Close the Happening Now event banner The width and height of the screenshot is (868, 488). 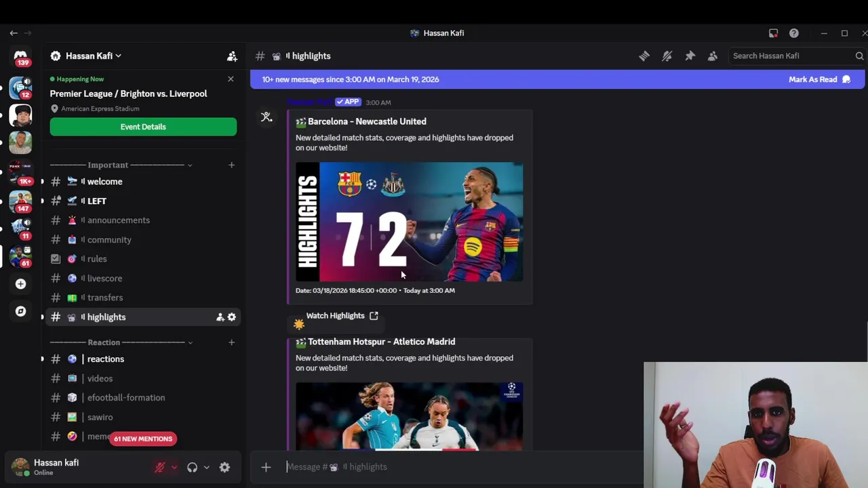231,79
